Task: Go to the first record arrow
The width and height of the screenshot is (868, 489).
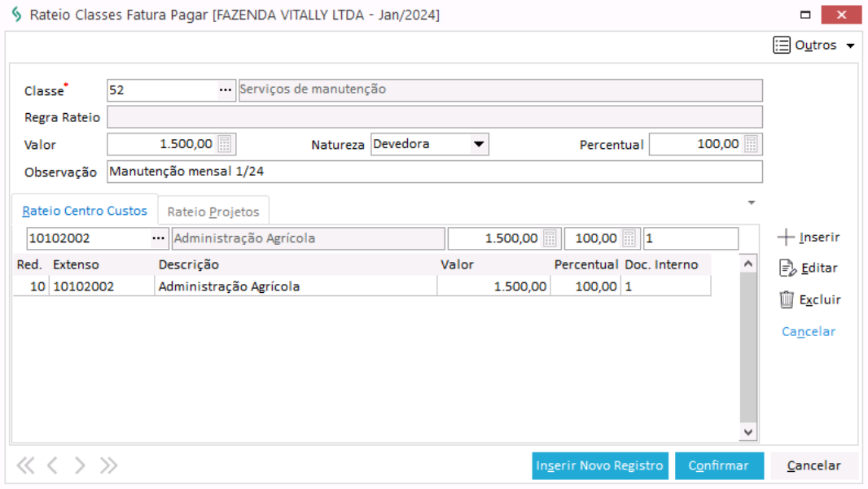Action: (x=25, y=465)
